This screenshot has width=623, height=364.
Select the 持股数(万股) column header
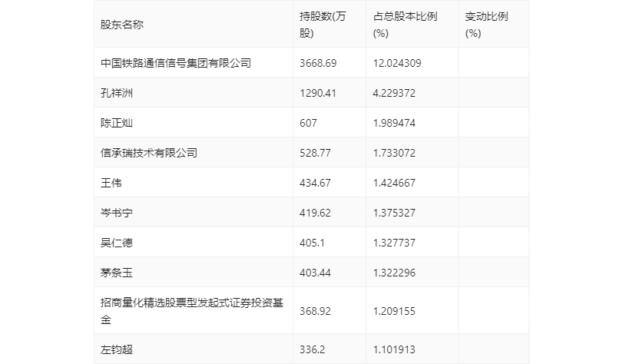point(323,25)
